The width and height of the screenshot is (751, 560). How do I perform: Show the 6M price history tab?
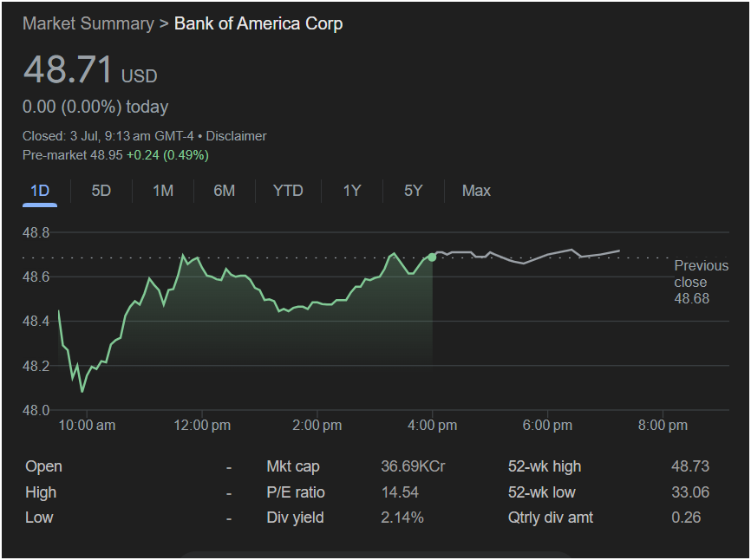click(x=224, y=191)
